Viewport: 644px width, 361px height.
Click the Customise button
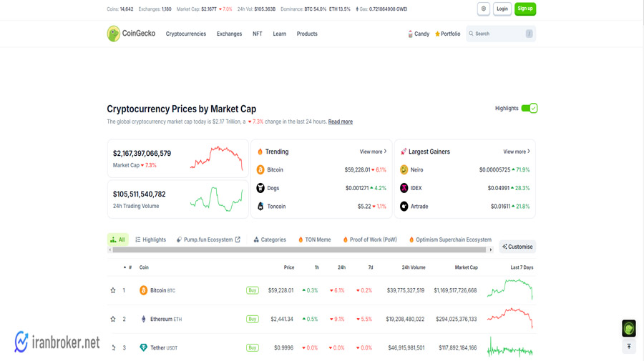[517, 247]
